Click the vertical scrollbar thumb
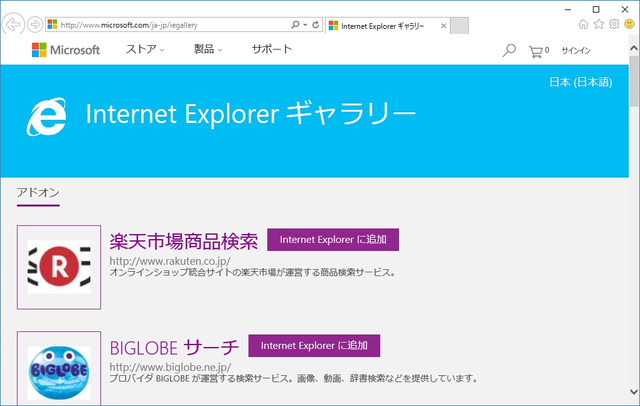Viewport: 640px width, 406px height. [x=634, y=81]
